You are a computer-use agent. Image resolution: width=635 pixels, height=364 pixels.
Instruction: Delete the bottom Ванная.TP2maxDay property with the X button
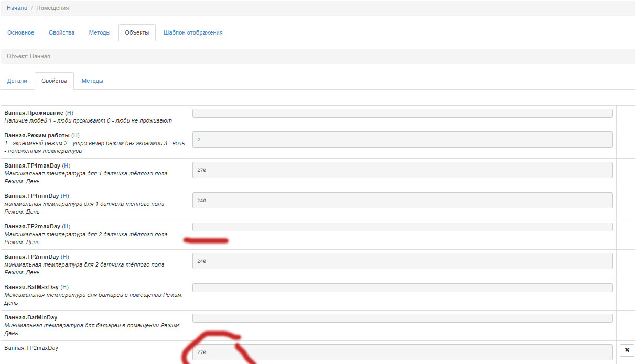pyautogui.click(x=627, y=350)
